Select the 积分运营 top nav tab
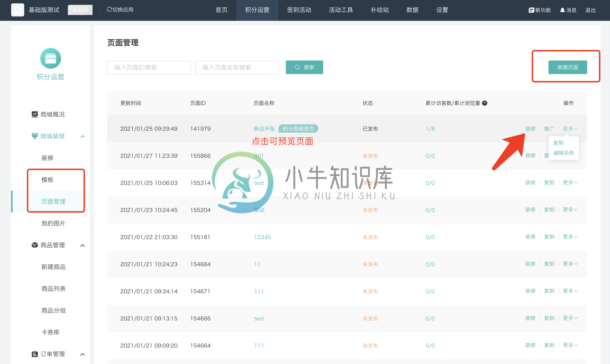Screen dimensions: 610x364 point(257,10)
